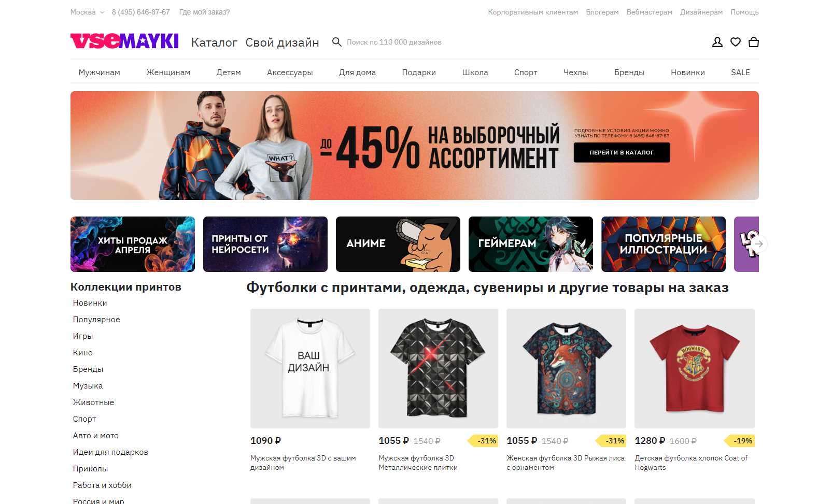818x504 pixels.
Task: Choose Животные in print collections list
Action: click(93, 402)
